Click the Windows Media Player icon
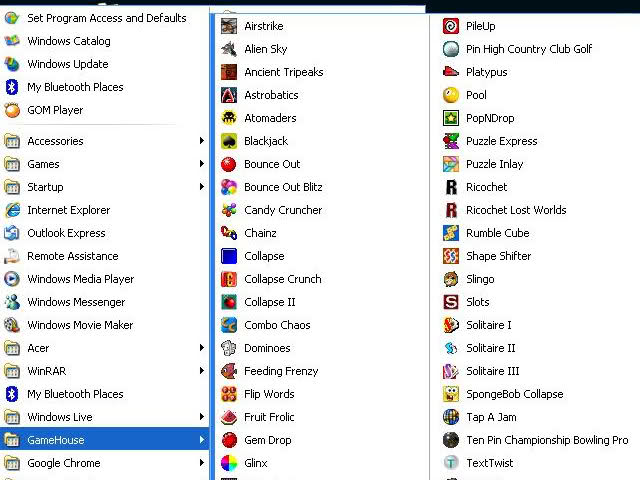 [12, 279]
